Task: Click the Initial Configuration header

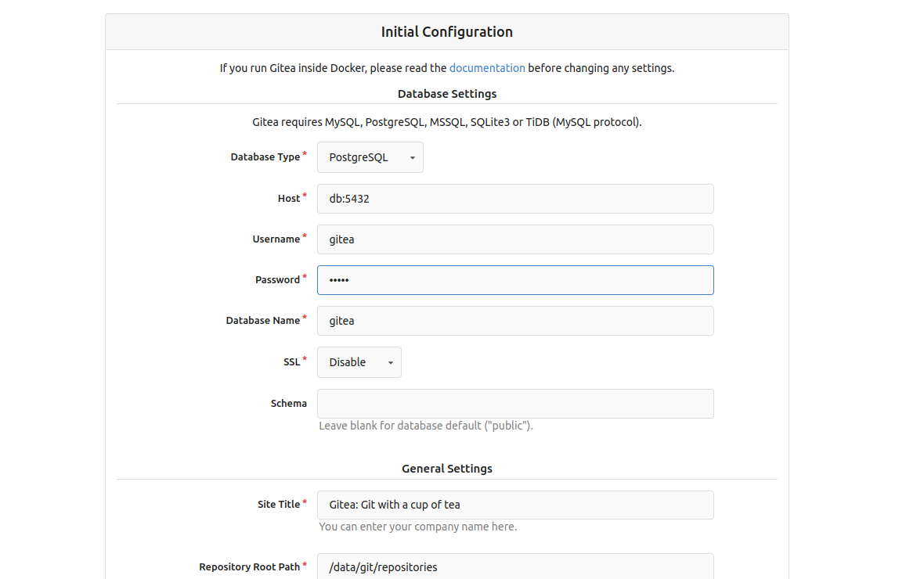Action: tap(446, 32)
